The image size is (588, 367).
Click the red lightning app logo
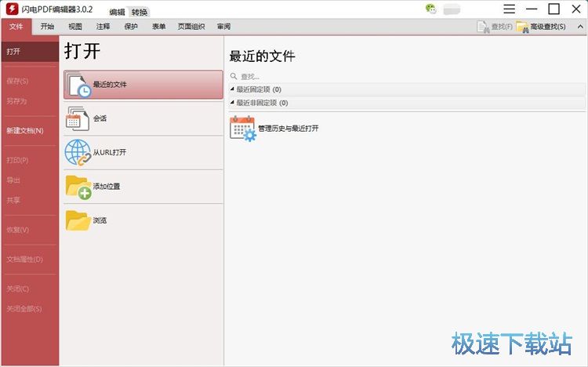(x=12, y=9)
